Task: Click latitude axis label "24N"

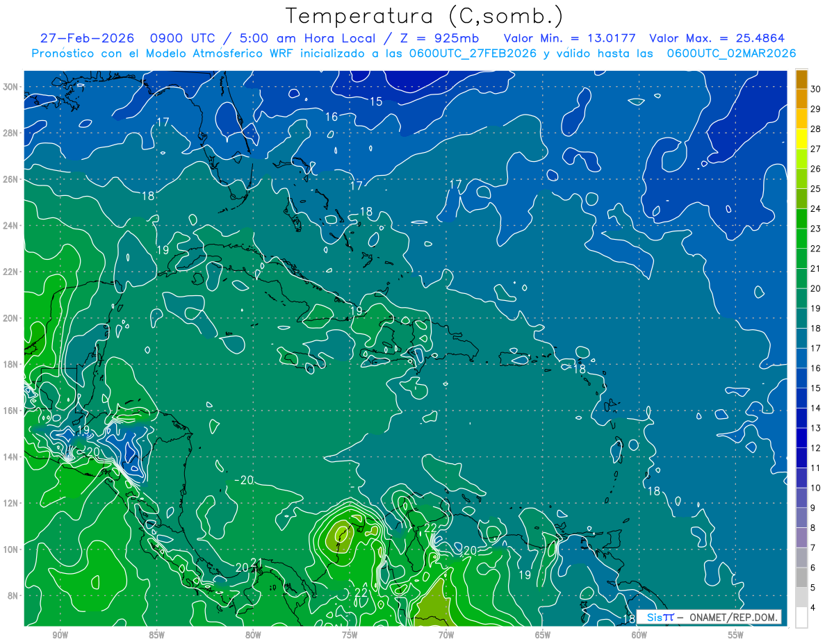Action: (x=12, y=226)
